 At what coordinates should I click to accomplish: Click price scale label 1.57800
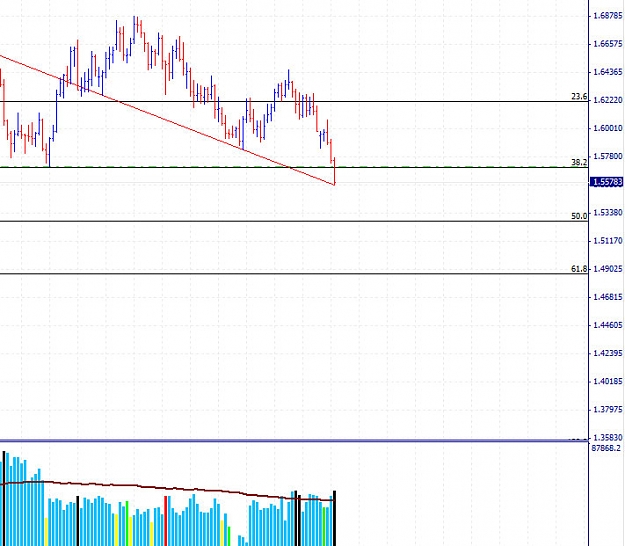[x=608, y=156]
